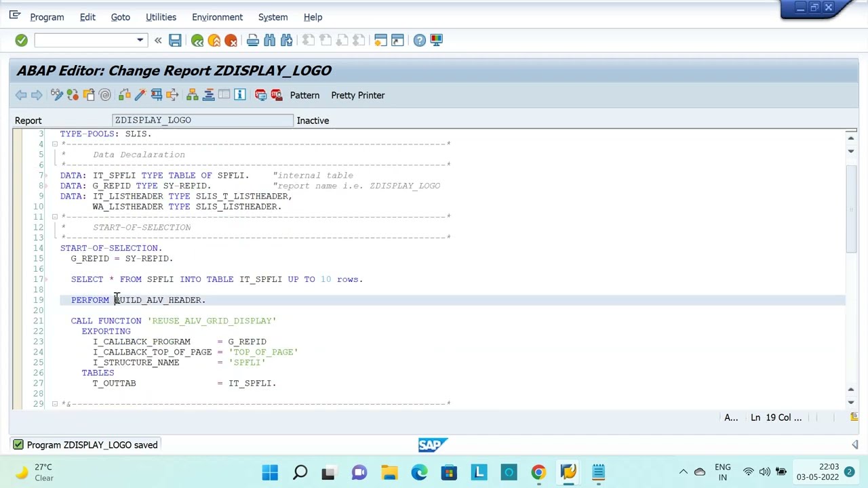The image size is (868, 488).
Task: Open the Goto menu
Action: (120, 17)
